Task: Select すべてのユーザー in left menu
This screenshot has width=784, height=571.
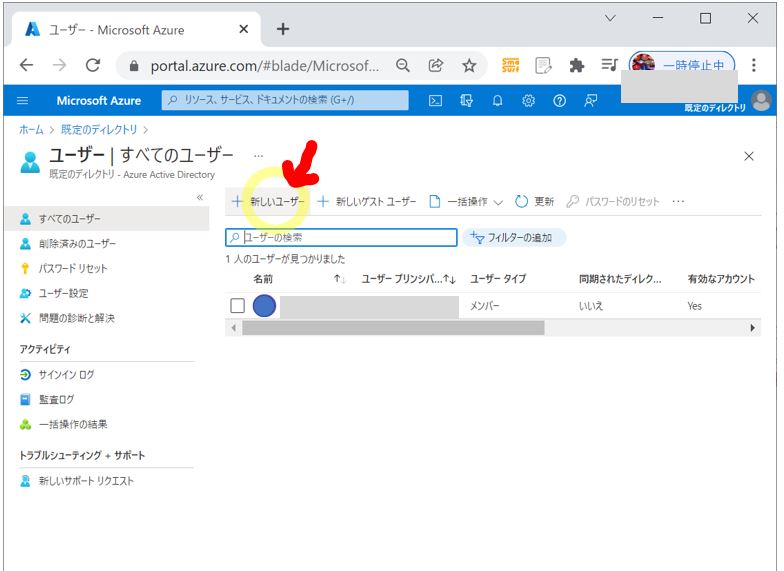Action: pyautogui.click(x=107, y=218)
